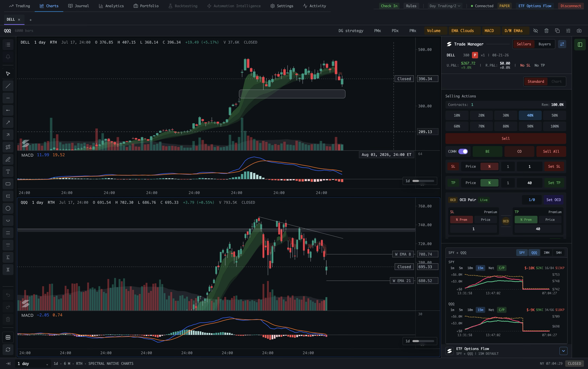Click the OCO SL premium input showing 1
Screen dimensions: 588x369
click(x=473, y=229)
